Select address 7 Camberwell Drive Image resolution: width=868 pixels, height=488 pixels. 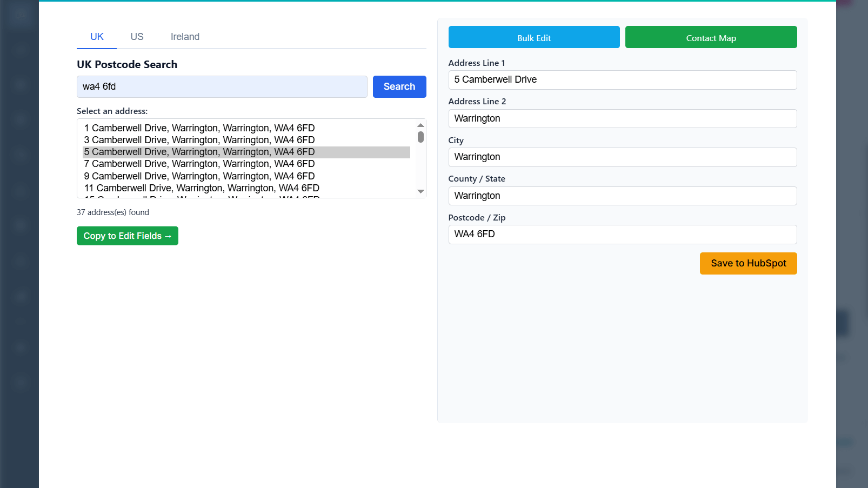[199, 164]
